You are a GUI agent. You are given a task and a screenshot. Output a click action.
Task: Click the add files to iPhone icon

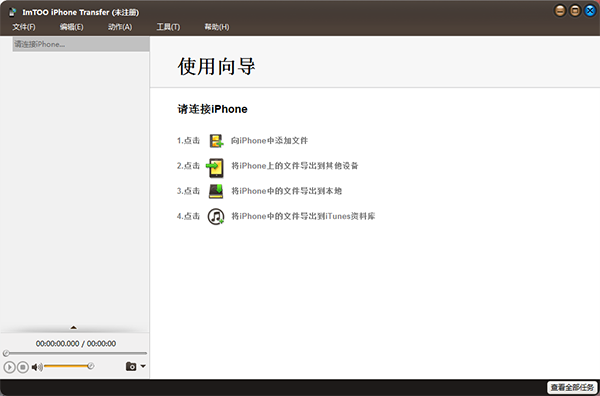coord(216,141)
